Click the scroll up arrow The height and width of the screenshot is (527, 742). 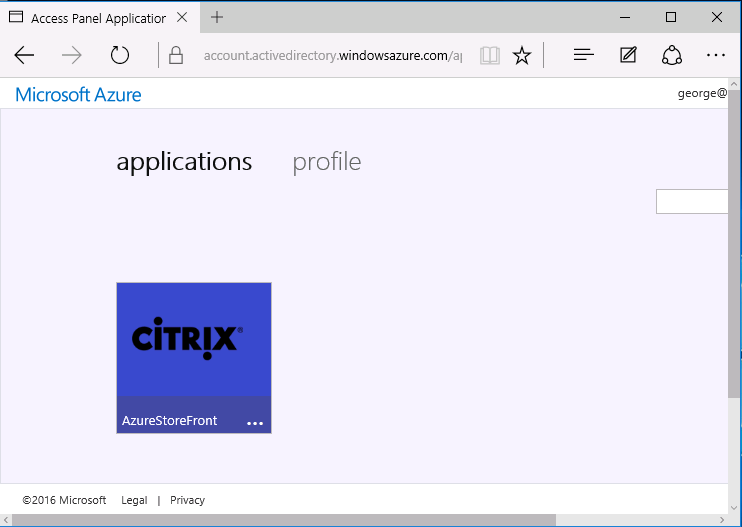click(734, 84)
